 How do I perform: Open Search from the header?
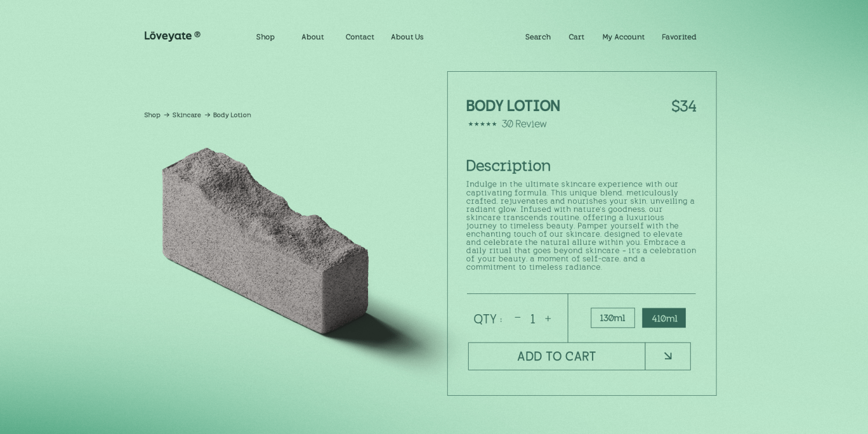coord(538,37)
